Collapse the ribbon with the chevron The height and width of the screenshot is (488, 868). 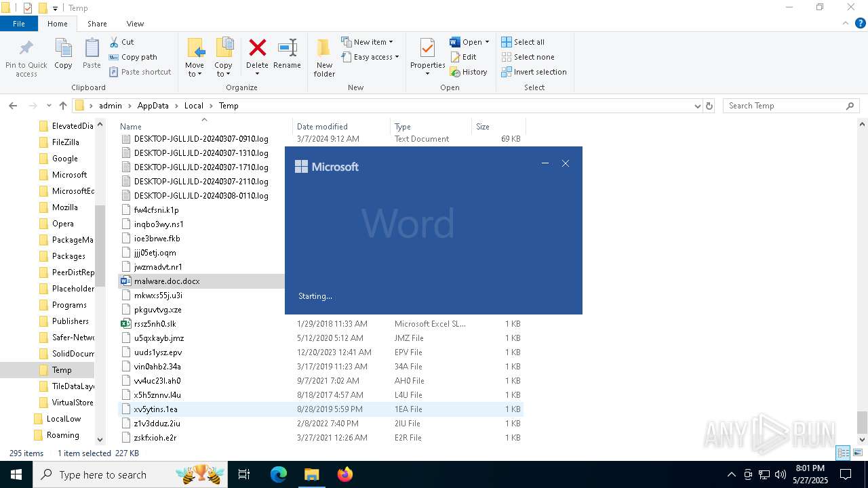coord(845,24)
